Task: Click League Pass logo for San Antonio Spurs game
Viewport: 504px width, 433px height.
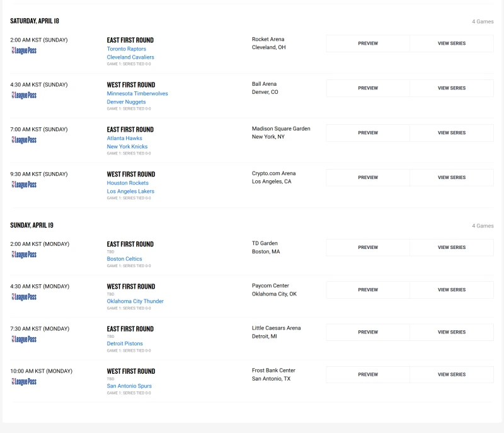Action: point(24,382)
